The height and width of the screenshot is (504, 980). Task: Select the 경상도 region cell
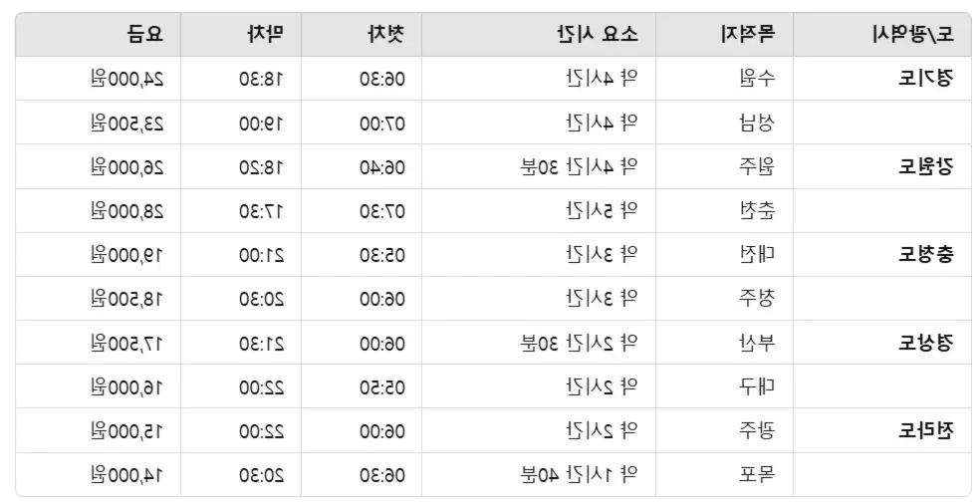coord(882,343)
